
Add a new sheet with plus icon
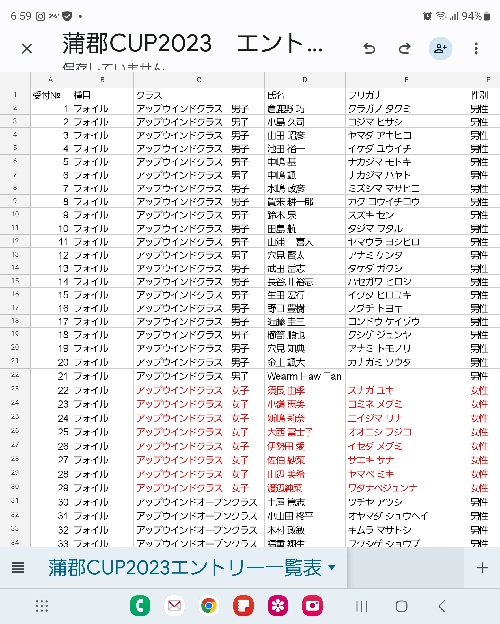[x=482, y=567]
